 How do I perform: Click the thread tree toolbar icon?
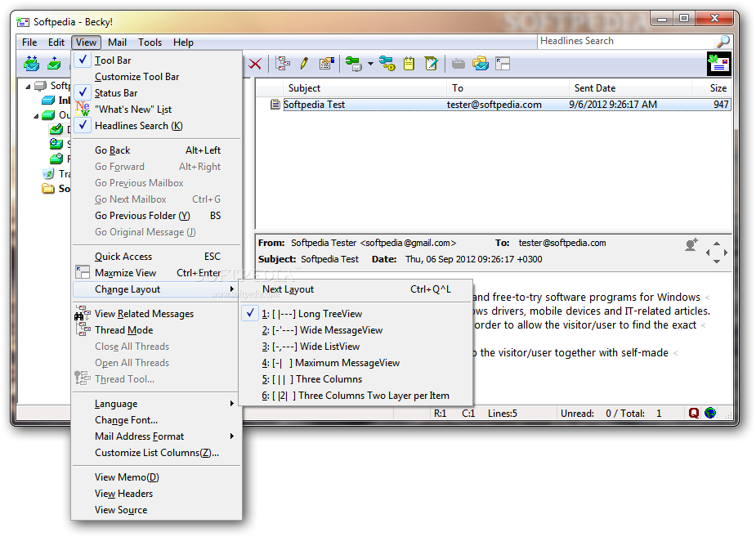click(283, 63)
